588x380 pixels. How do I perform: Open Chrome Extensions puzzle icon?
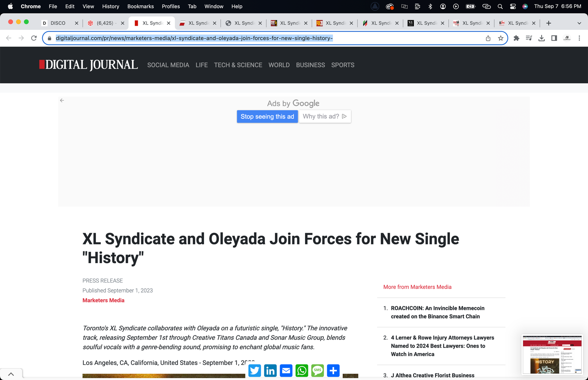coord(516,38)
